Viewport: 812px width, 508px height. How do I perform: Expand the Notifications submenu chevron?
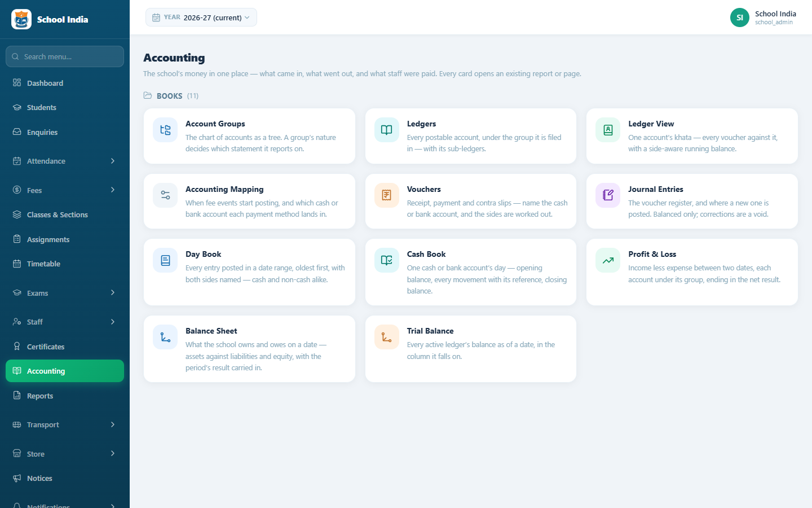pos(113,506)
